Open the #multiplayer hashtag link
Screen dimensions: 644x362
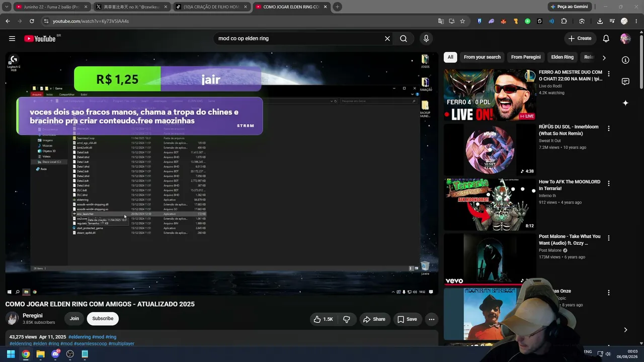(121, 344)
